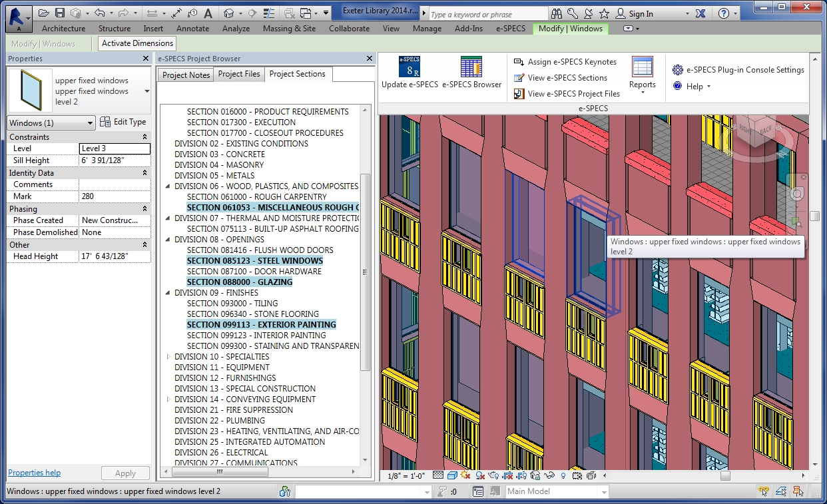Toggle the Sun Path on or off
827x504 pixels.
click(x=465, y=475)
